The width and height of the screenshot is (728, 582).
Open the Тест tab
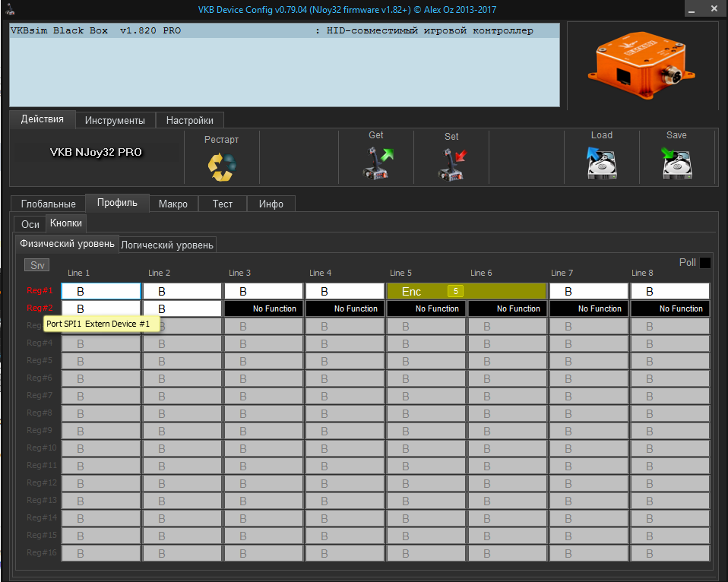[223, 204]
